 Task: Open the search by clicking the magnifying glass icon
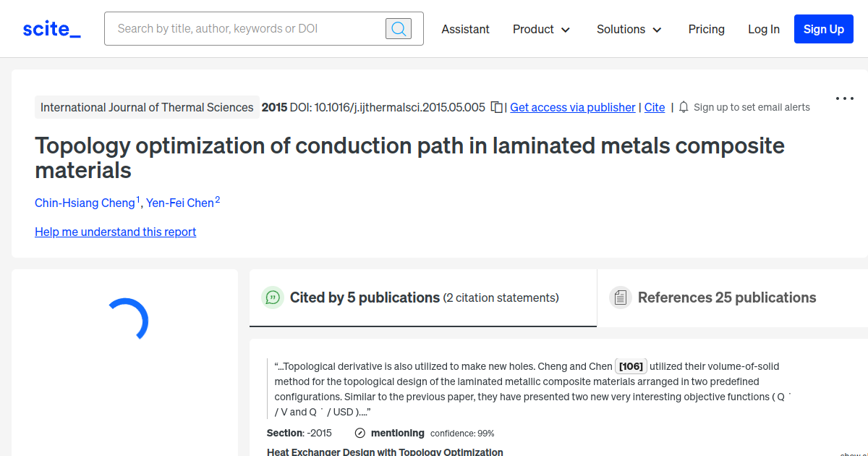(398, 28)
